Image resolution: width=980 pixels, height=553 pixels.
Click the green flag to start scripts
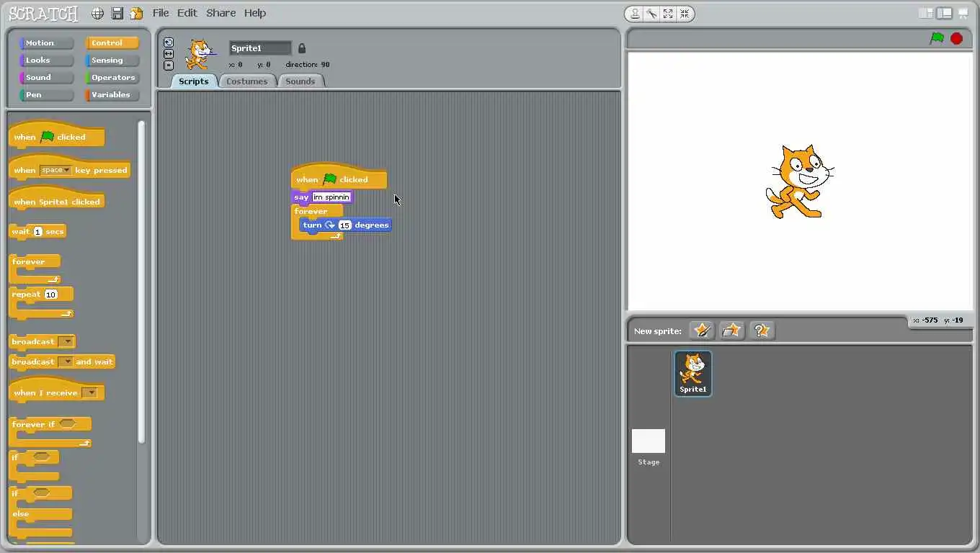click(x=937, y=38)
